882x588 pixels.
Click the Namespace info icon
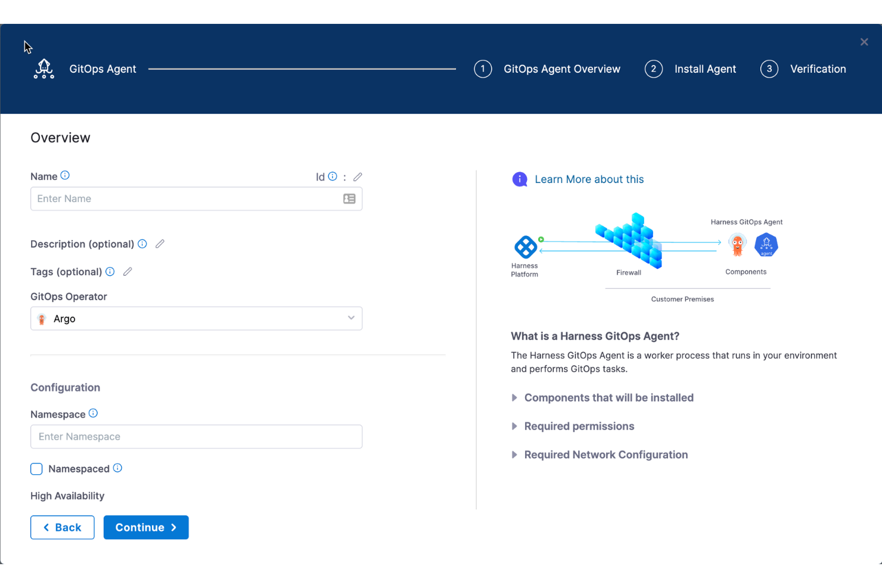coord(93,413)
